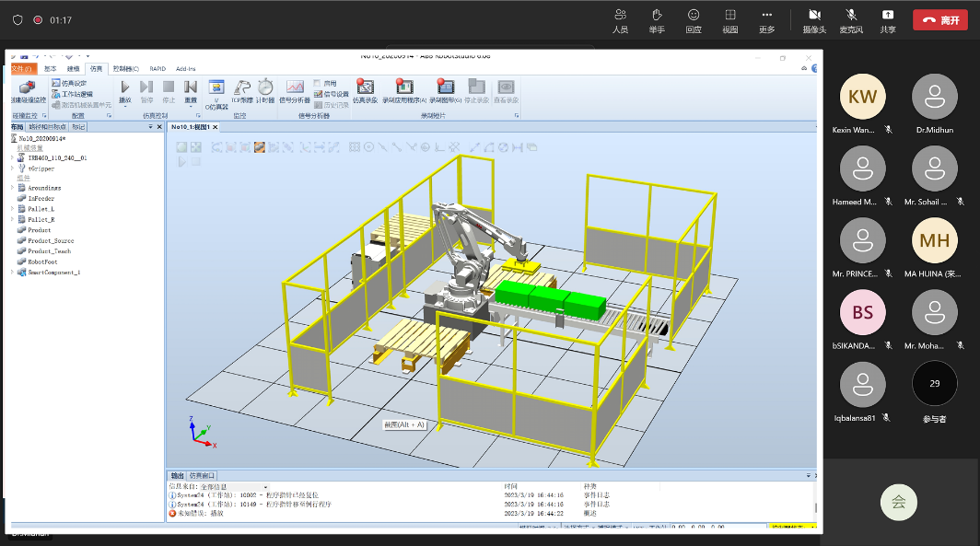Open the I/O仿真器 simulator icon
Screen dimensions: 980x546
click(x=216, y=87)
